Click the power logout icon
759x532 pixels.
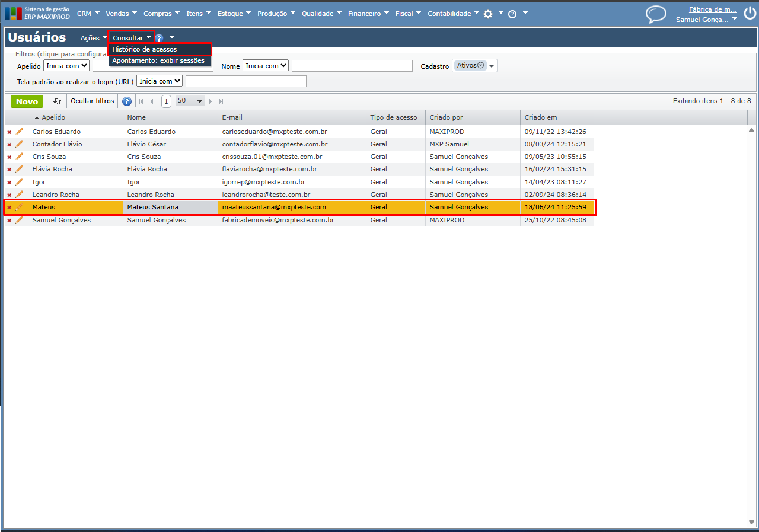point(750,14)
